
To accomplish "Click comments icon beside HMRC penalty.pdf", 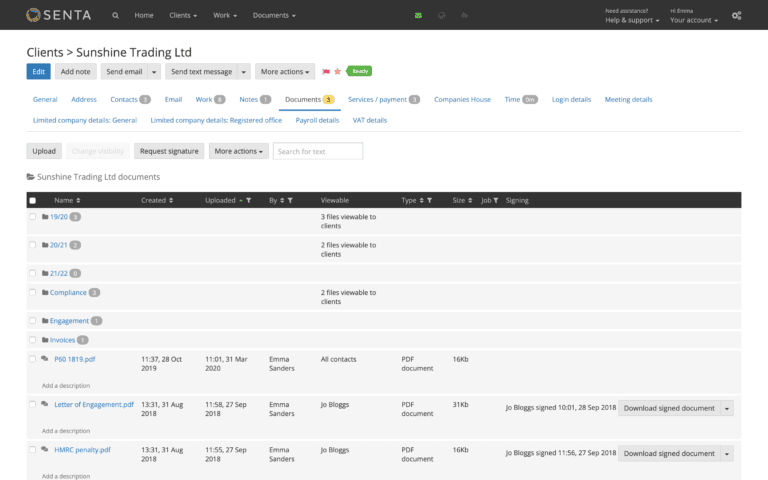I will 45,449.
